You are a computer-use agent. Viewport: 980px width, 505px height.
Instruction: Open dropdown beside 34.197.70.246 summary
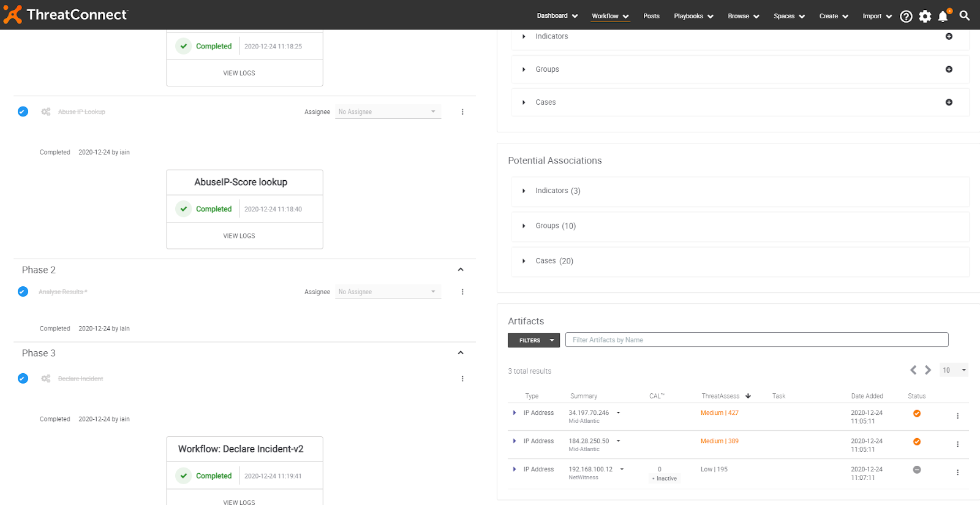point(618,413)
